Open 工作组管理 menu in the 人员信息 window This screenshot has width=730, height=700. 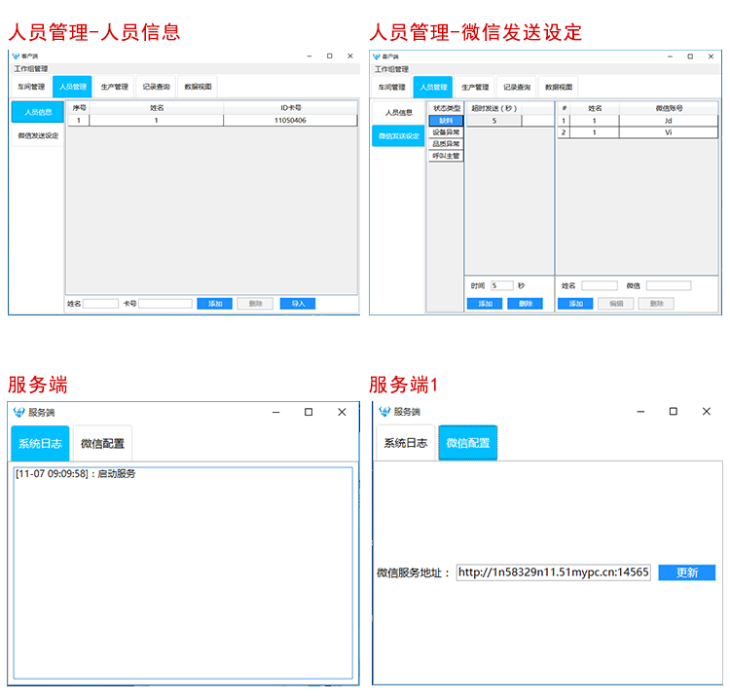point(29,69)
